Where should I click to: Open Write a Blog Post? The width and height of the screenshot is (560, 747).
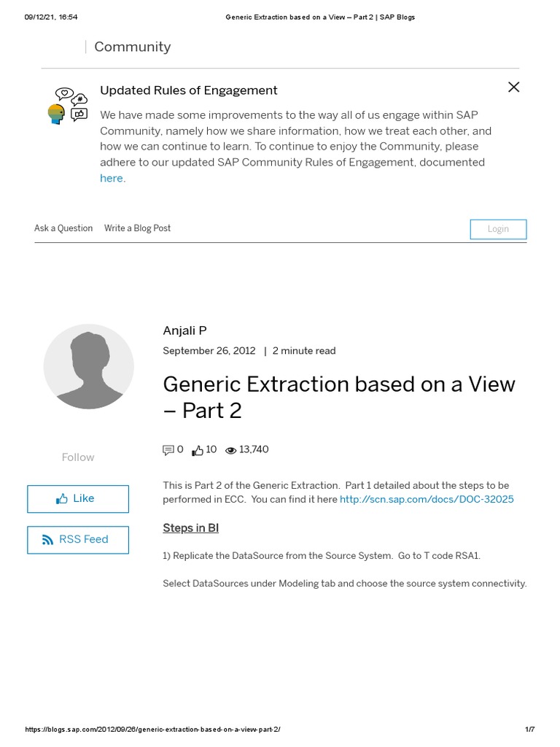[x=137, y=228]
